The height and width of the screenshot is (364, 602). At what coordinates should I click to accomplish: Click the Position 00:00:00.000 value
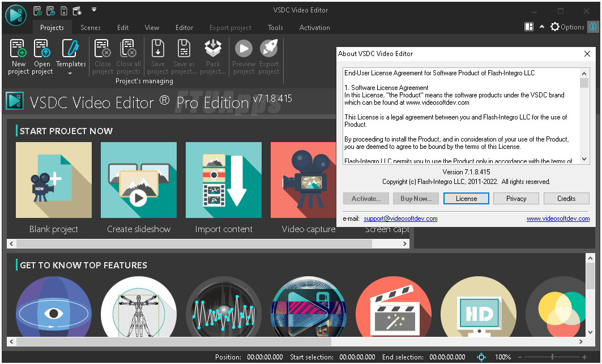pos(265,357)
